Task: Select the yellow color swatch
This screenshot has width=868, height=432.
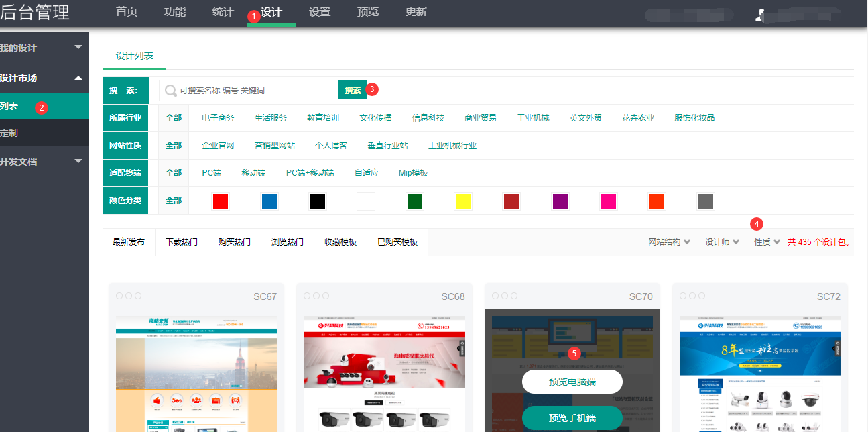Action: (462, 201)
